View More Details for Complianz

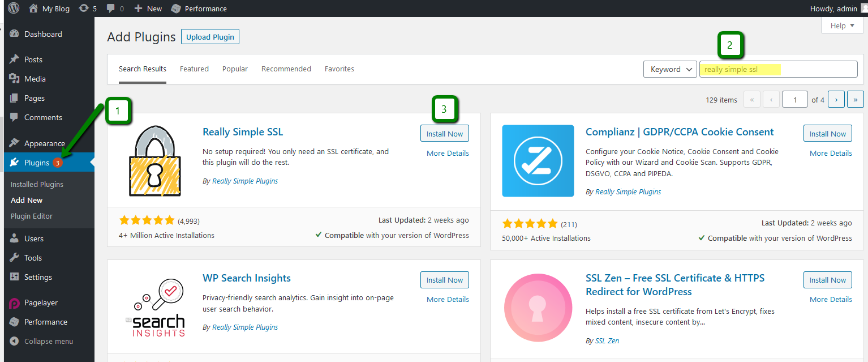pyautogui.click(x=831, y=153)
